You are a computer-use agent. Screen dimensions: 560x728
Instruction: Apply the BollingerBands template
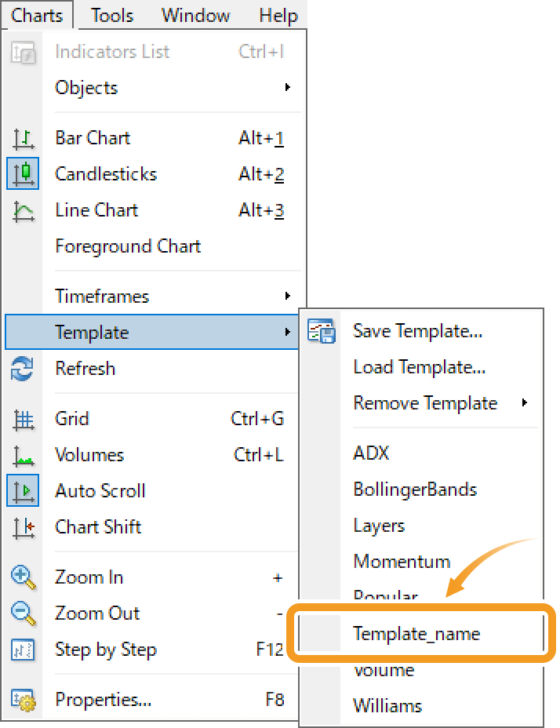pyautogui.click(x=415, y=490)
